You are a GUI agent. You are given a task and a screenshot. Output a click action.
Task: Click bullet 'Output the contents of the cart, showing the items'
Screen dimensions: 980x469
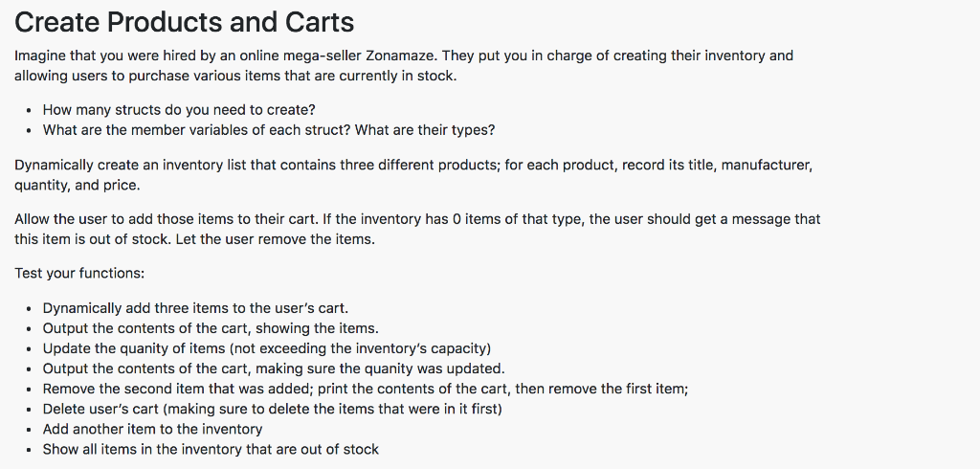pos(211,328)
